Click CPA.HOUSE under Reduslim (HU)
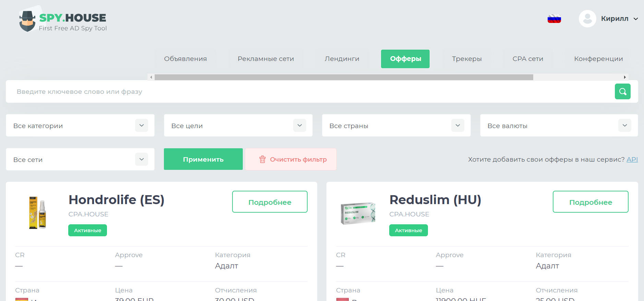Screen dimensions: 644x301 (409, 214)
